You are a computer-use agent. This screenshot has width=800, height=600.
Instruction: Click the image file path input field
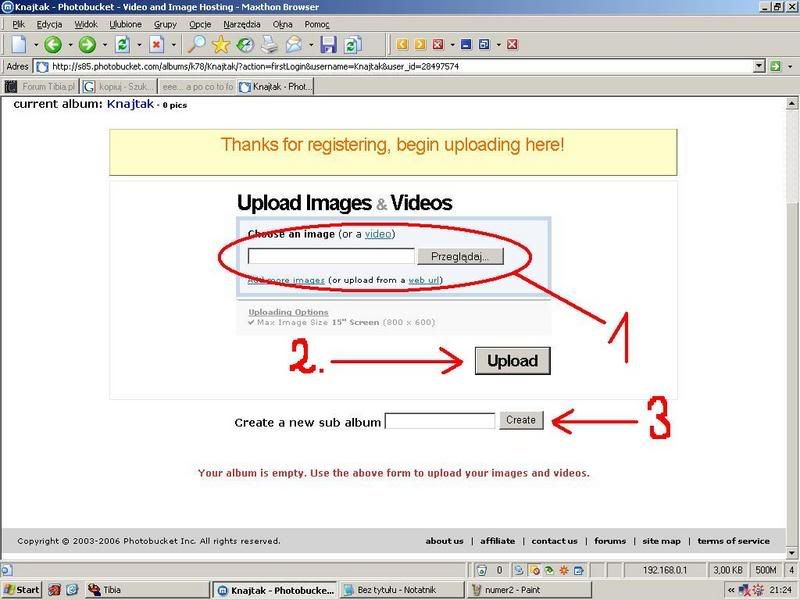[331, 256]
